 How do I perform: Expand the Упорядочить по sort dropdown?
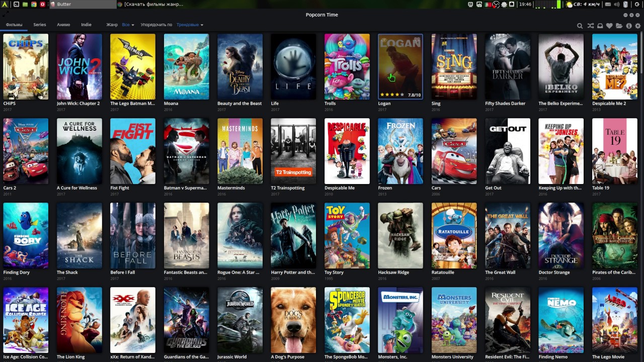click(190, 25)
